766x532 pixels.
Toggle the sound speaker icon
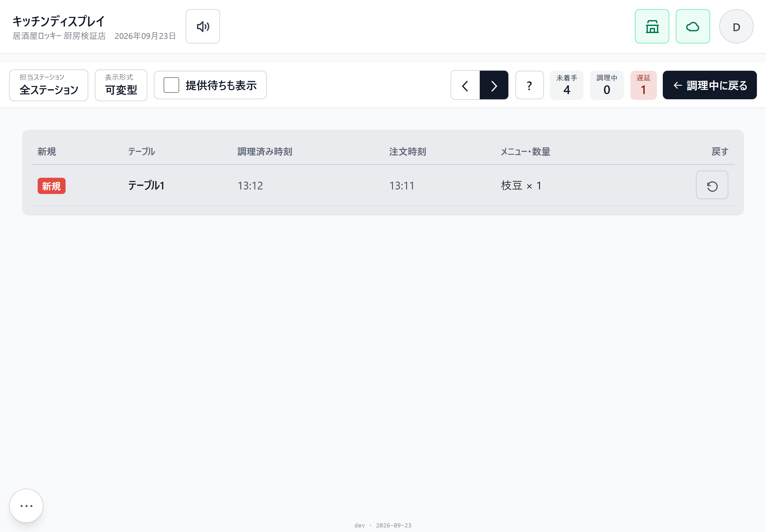203,26
